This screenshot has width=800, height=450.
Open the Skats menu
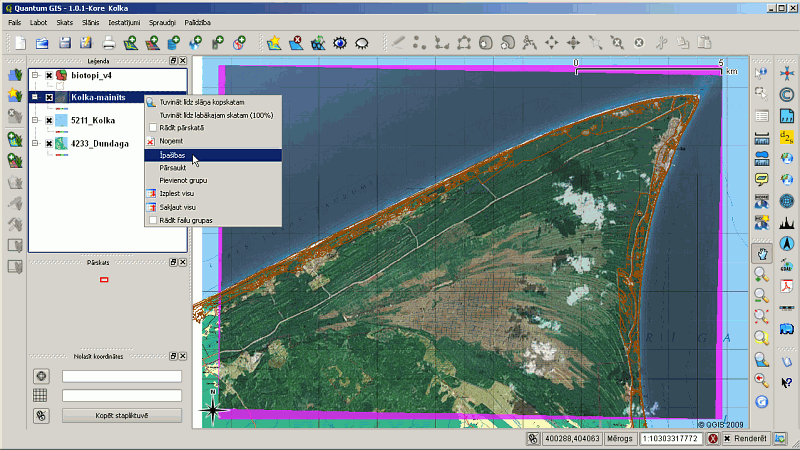[65, 22]
